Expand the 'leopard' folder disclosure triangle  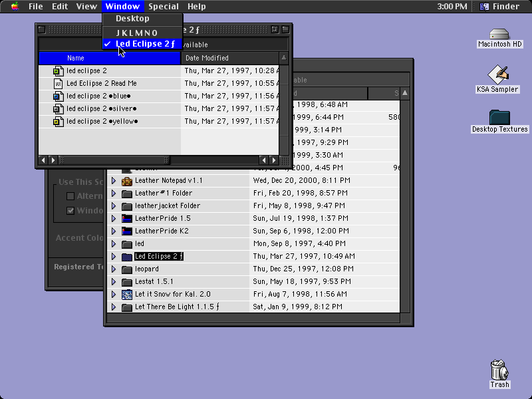[x=114, y=269]
